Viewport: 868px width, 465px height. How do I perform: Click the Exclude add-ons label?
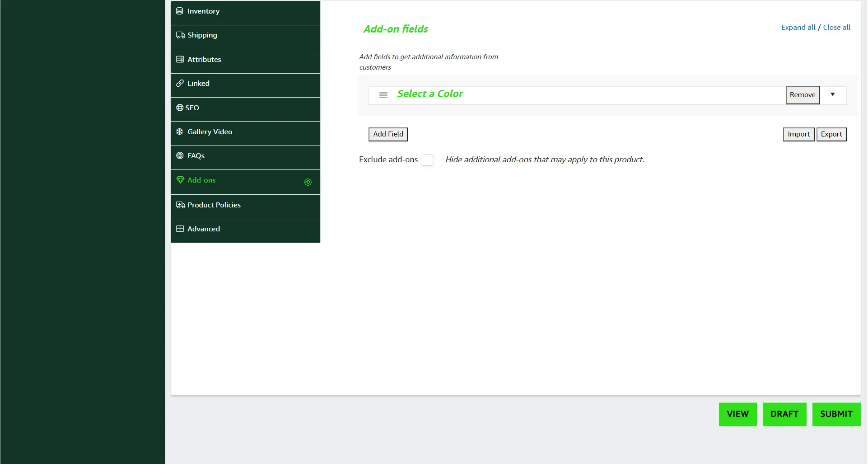388,160
